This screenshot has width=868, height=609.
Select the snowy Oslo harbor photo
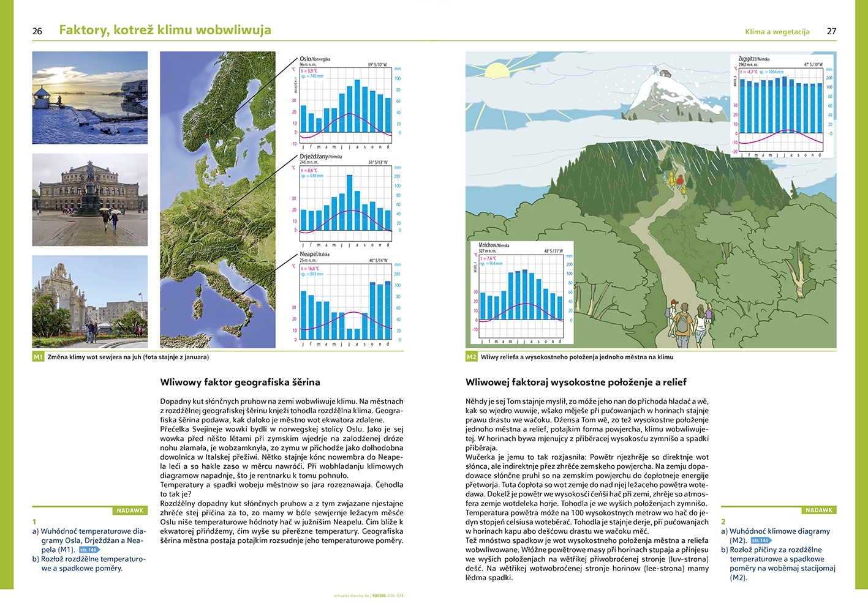(89, 97)
